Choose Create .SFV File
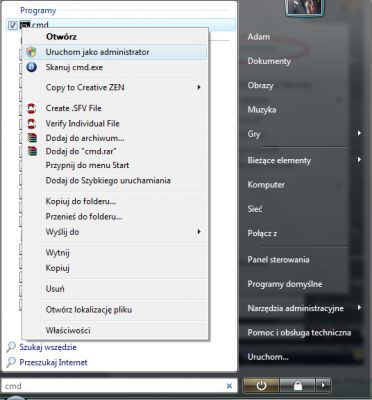The height and width of the screenshot is (400, 372). (x=116, y=108)
